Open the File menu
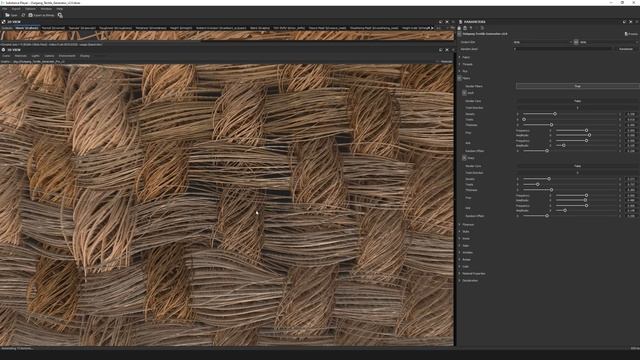This screenshot has width=640, height=360. pos(4,9)
